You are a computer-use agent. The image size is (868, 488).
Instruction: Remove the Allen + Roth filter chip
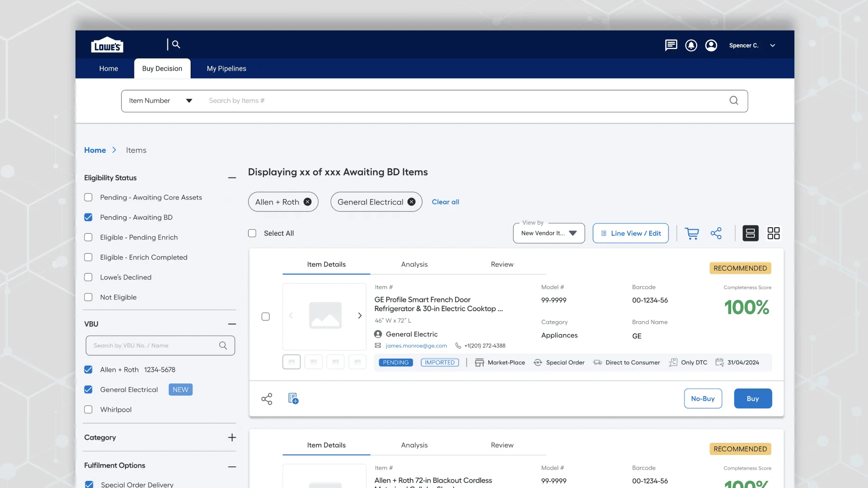[x=308, y=202]
